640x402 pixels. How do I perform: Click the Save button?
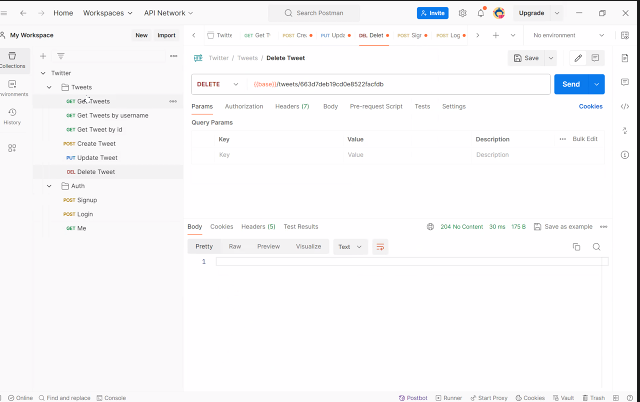coord(526,58)
